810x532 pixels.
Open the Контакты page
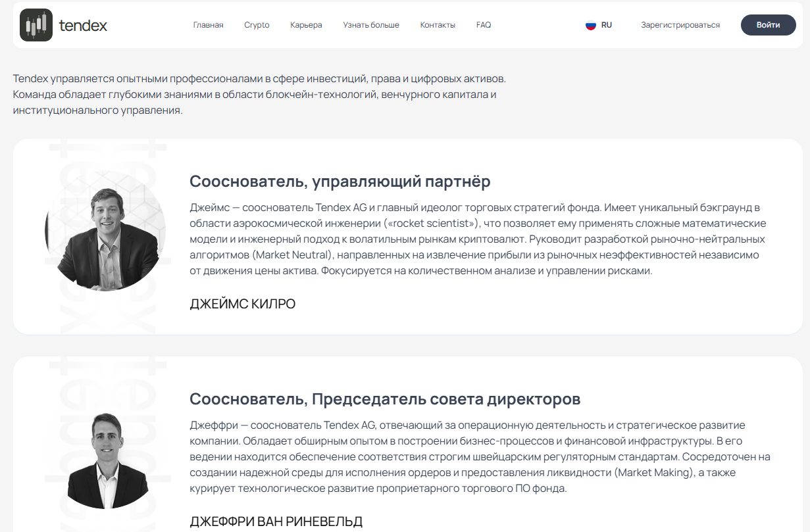(438, 25)
